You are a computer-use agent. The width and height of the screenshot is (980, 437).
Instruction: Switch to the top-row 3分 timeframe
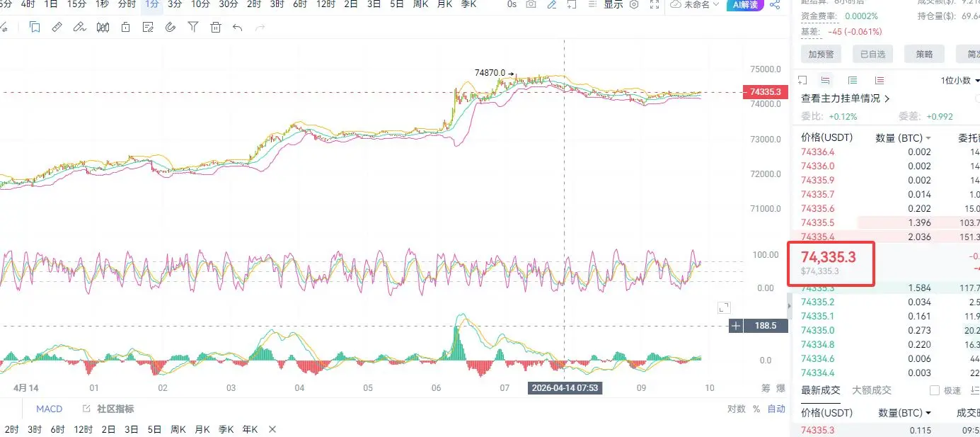[174, 4]
